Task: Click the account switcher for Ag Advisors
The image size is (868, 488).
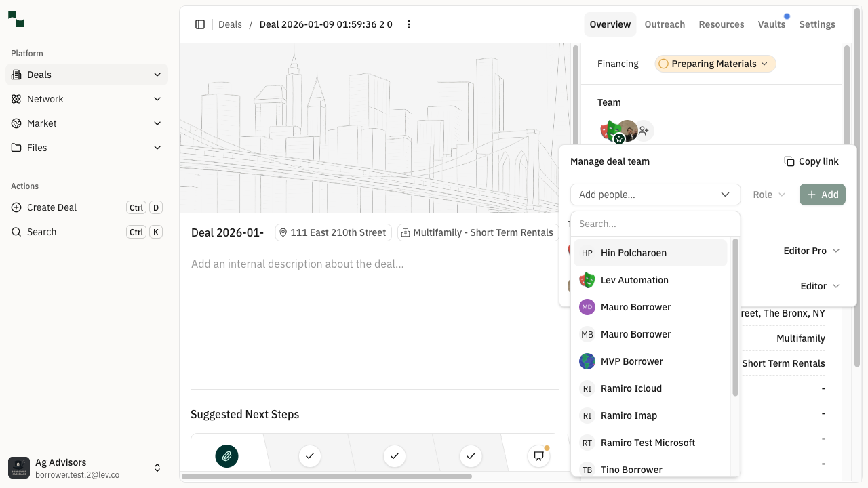Action: 157,467
